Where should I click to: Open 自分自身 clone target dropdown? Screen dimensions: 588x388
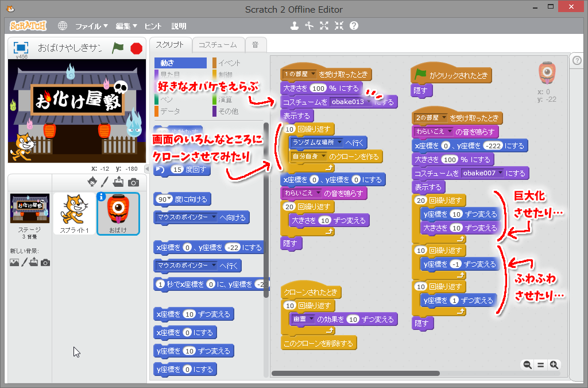323,156
